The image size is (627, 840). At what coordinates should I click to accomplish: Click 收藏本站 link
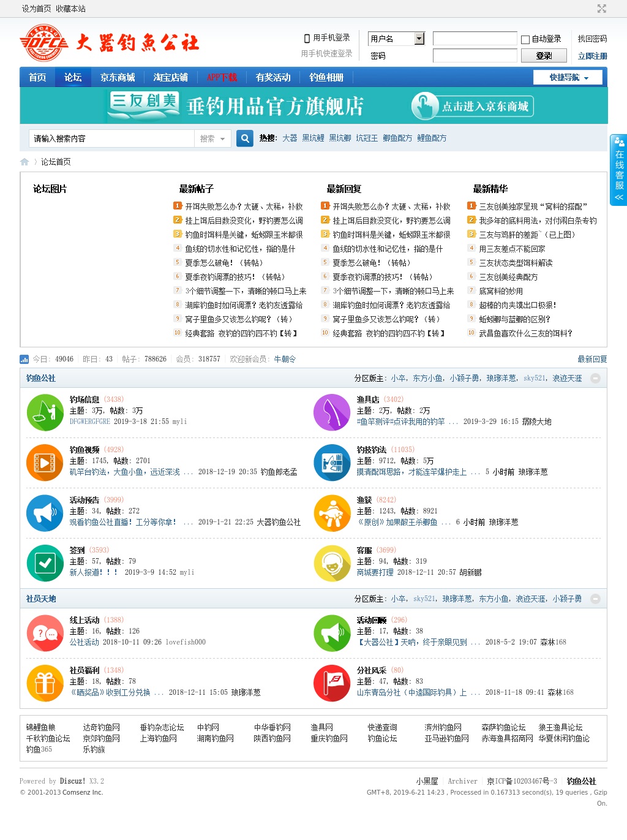(x=70, y=9)
